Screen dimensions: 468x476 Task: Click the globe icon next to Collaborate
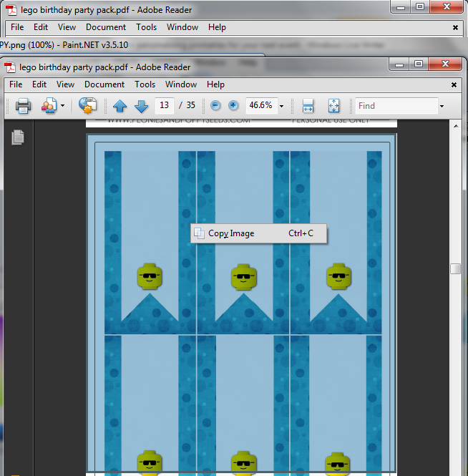[87, 106]
